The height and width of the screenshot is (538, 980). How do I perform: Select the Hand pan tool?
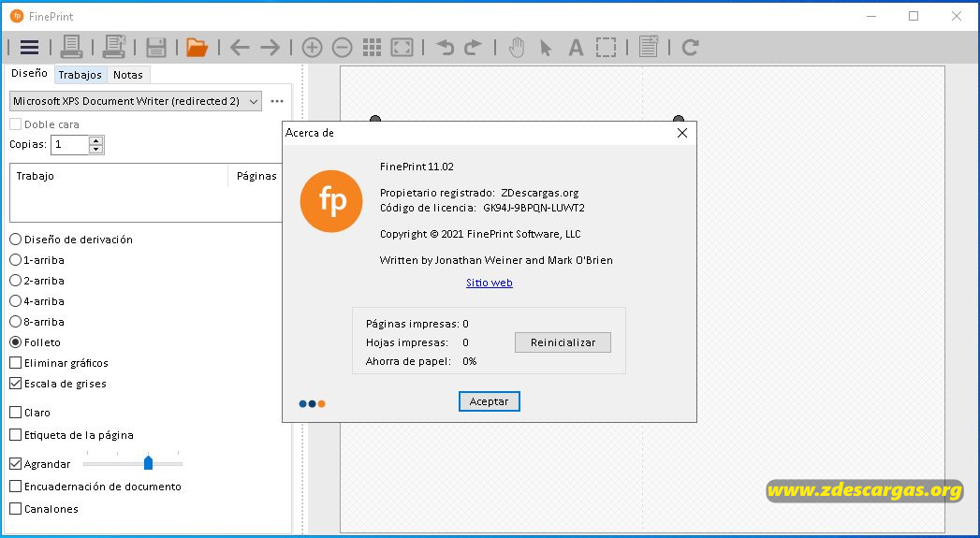[517, 48]
